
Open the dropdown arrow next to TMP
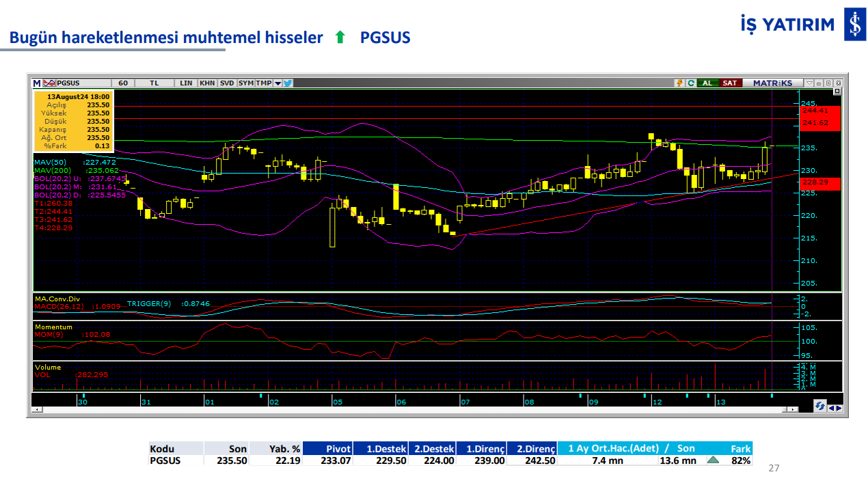277,83
